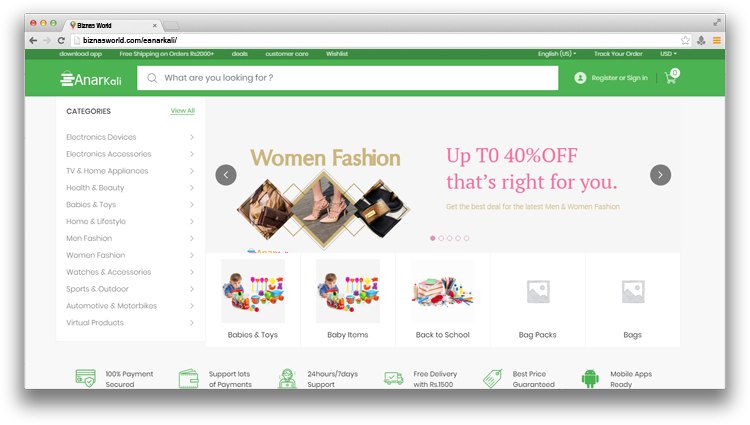Open customer care in top bar
Screen dimensions: 750x425
point(287,53)
